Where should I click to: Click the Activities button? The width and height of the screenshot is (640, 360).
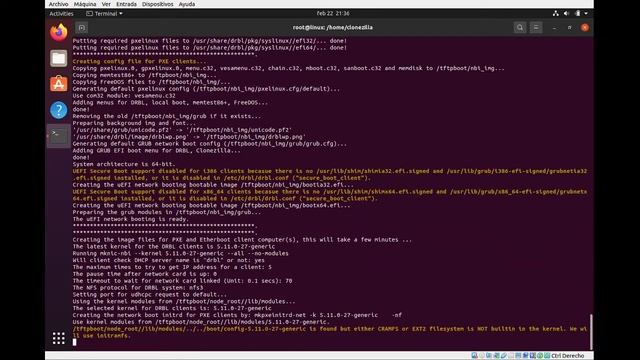click(x=61, y=13)
